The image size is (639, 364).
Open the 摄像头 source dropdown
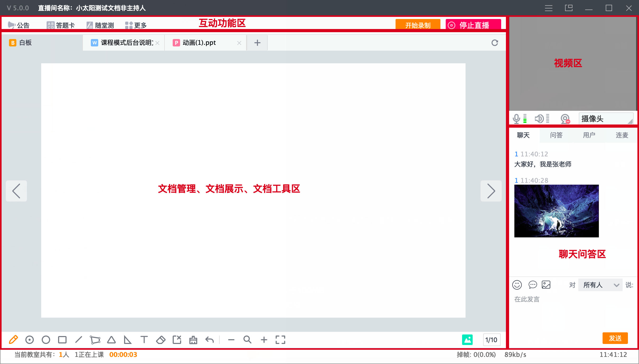(606, 119)
